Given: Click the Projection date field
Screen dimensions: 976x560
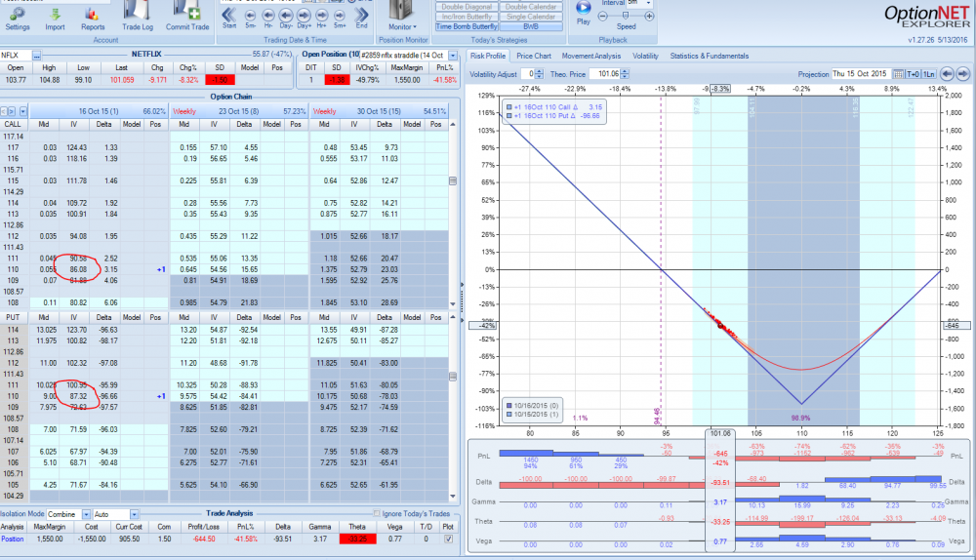Looking at the screenshot, I should point(861,74).
